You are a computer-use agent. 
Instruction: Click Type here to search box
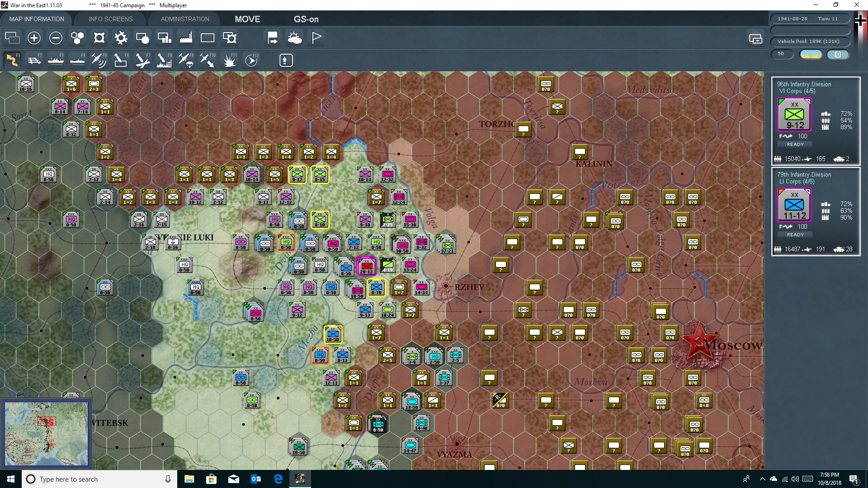[99, 479]
